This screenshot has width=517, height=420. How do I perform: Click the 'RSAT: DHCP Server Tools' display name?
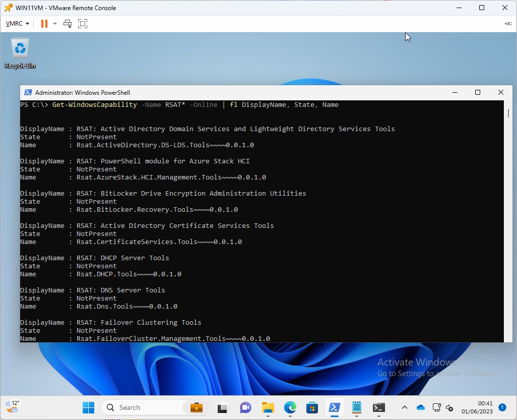point(122,258)
